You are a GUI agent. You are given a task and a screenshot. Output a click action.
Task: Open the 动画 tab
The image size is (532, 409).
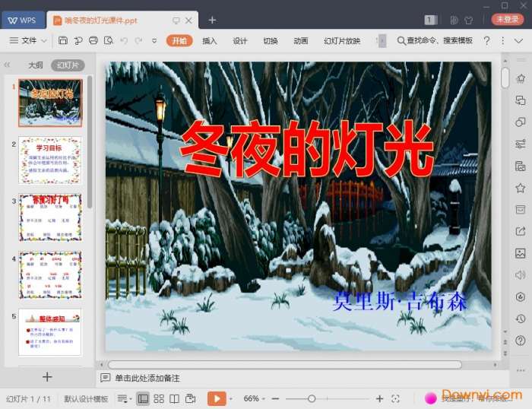click(x=301, y=41)
